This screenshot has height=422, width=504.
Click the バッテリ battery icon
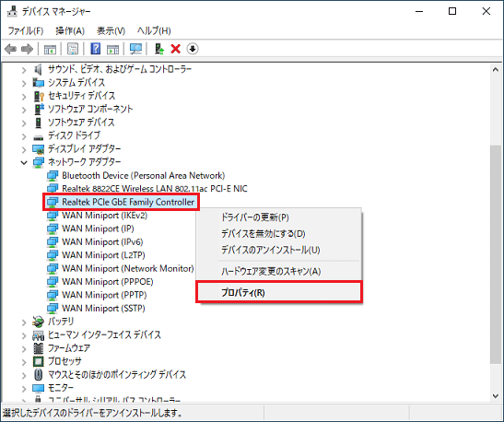pos(38,321)
